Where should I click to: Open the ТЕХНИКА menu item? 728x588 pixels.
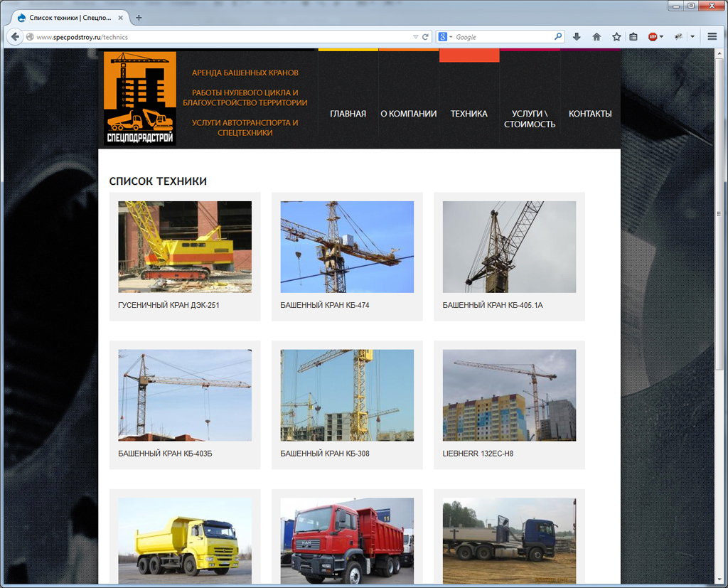pos(469,113)
